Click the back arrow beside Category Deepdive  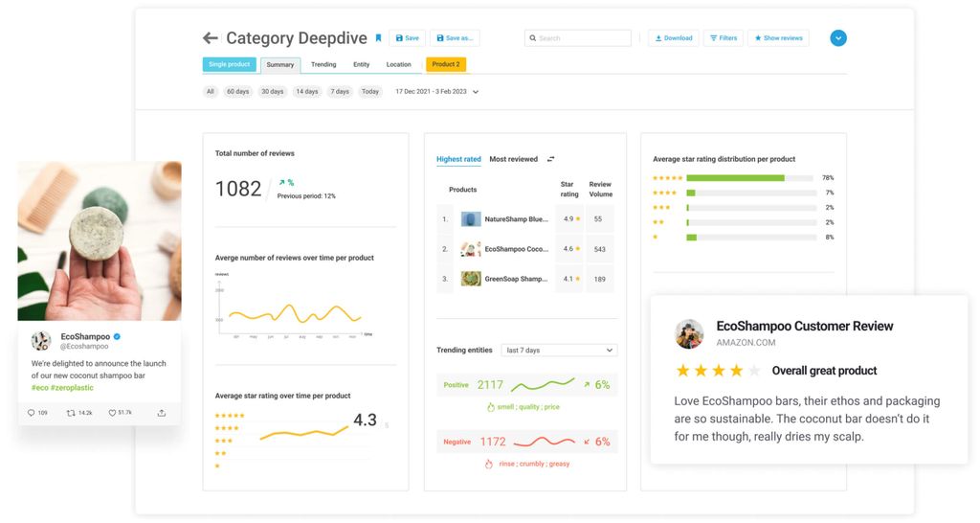point(211,38)
